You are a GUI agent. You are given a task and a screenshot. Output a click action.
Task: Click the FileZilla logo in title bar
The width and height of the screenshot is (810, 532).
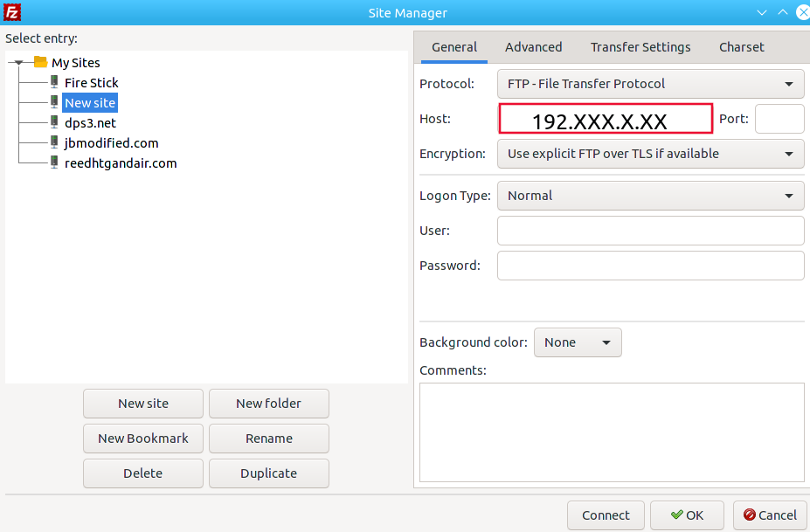tap(12, 12)
